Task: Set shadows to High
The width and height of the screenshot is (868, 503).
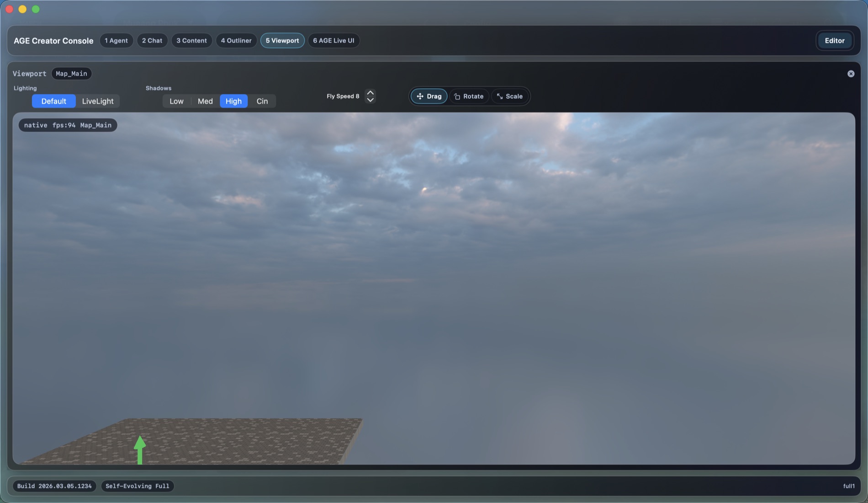Action: (x=233, y=101)
